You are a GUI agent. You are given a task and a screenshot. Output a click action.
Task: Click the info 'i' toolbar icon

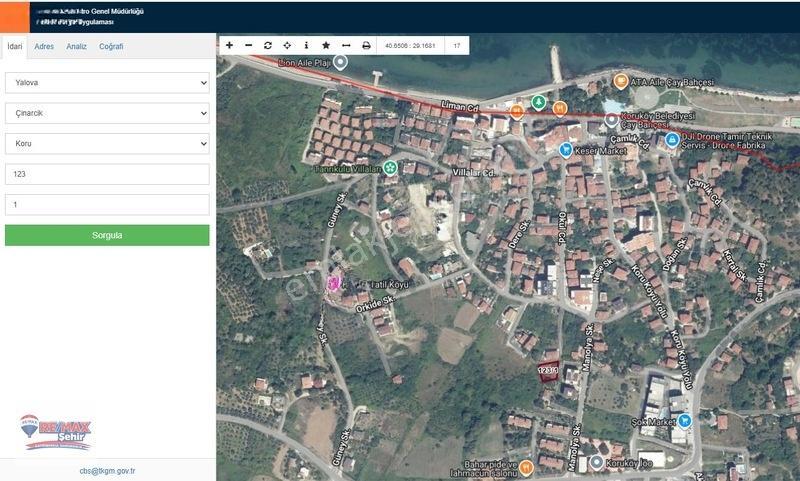(306, 45)
